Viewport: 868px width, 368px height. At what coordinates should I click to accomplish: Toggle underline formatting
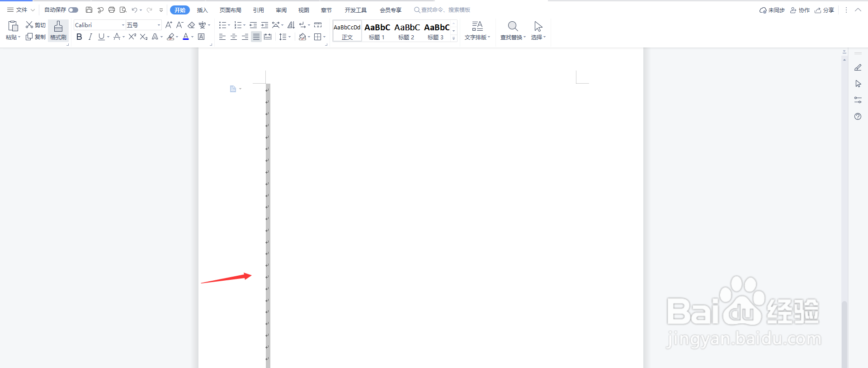tap(101, 37)
